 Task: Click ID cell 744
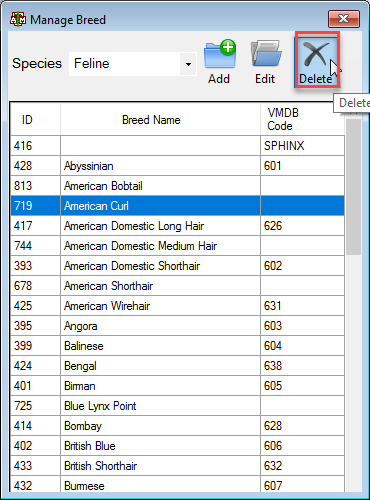click(35, 246)
